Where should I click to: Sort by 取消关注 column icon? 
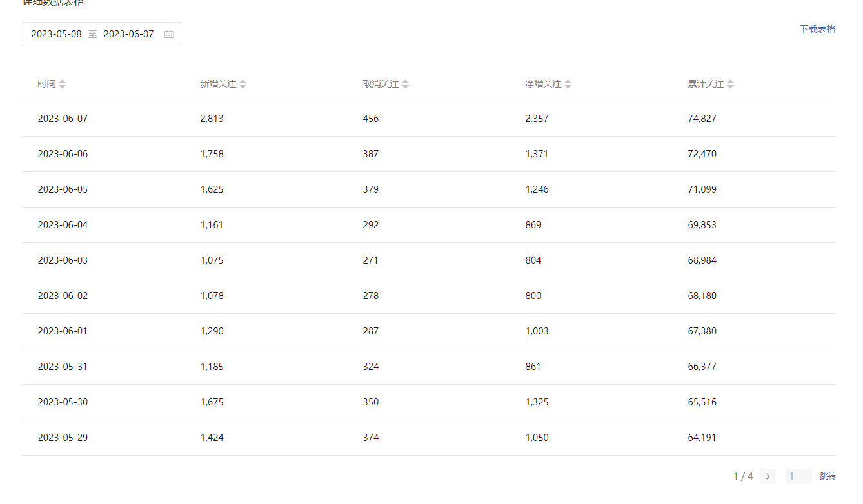(406, 84)
